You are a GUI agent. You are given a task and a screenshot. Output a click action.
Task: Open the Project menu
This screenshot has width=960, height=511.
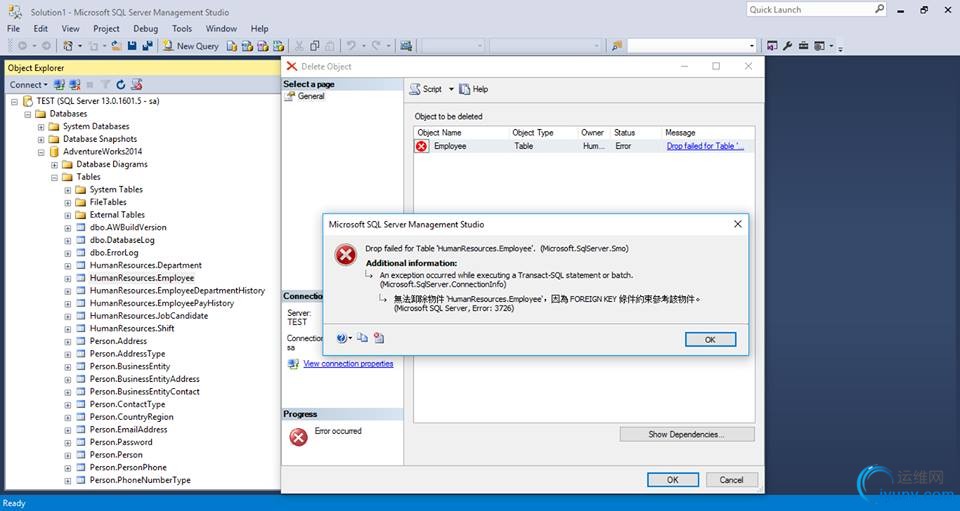click(x=106, y=28)
